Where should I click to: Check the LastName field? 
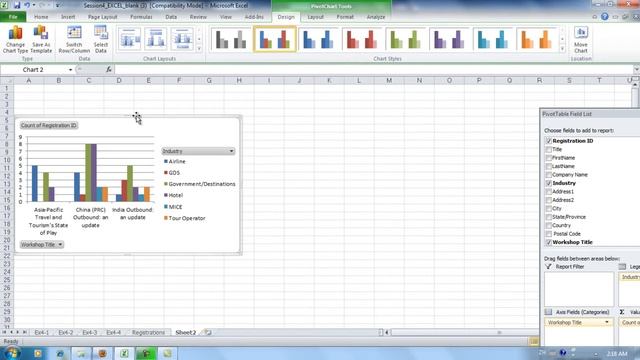pyautogui.click(x=549, y=166)
